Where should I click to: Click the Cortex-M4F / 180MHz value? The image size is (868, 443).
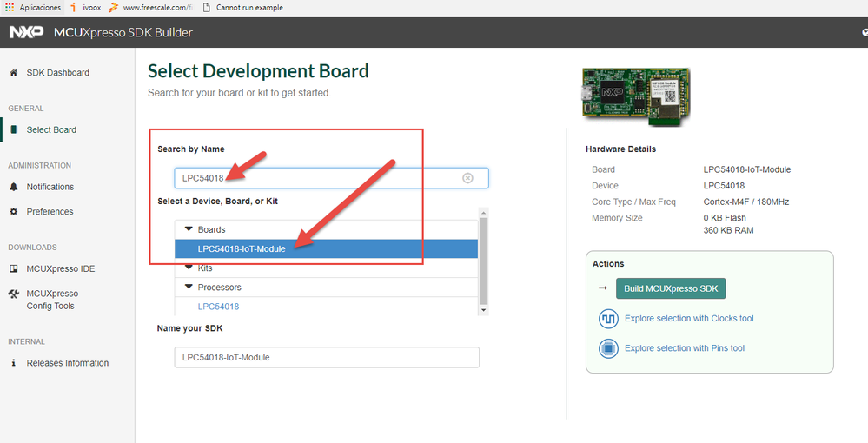745,202
